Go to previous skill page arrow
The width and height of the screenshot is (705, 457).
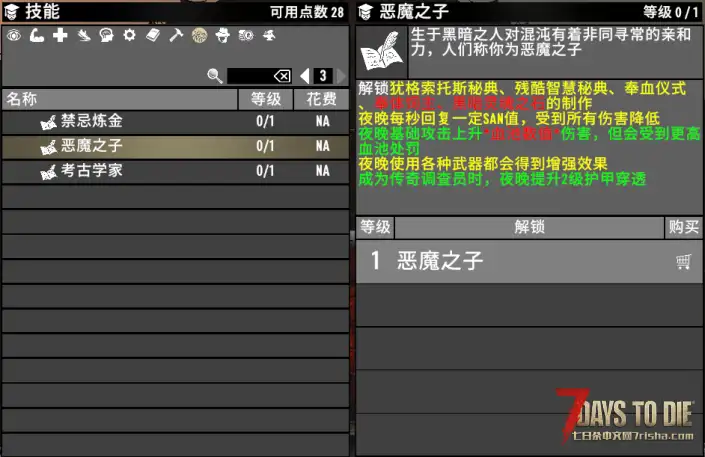click(x=305, y=76)
